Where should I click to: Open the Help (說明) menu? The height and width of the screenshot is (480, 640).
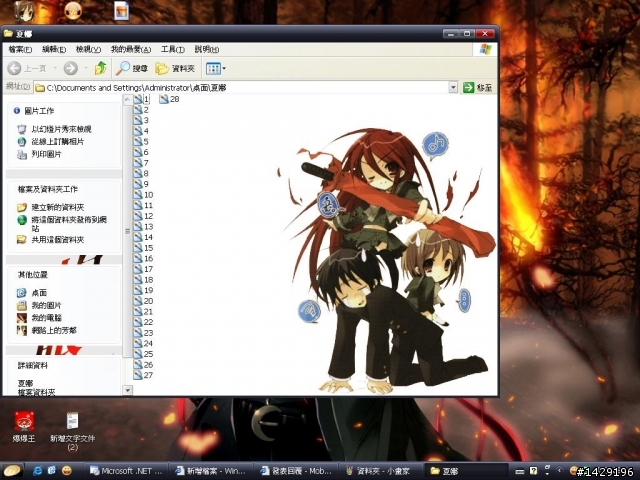(x=207, y=49)
